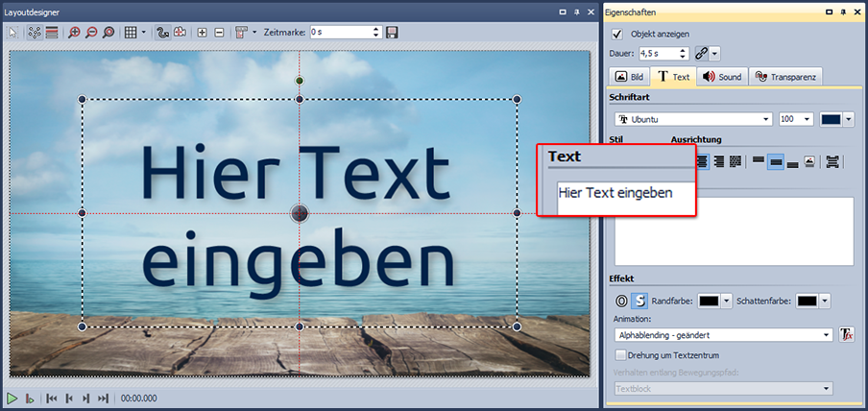The height and width of the screenshot is (411, 868).
Task: Switch to the Bild tab
Action: [630, 77]
